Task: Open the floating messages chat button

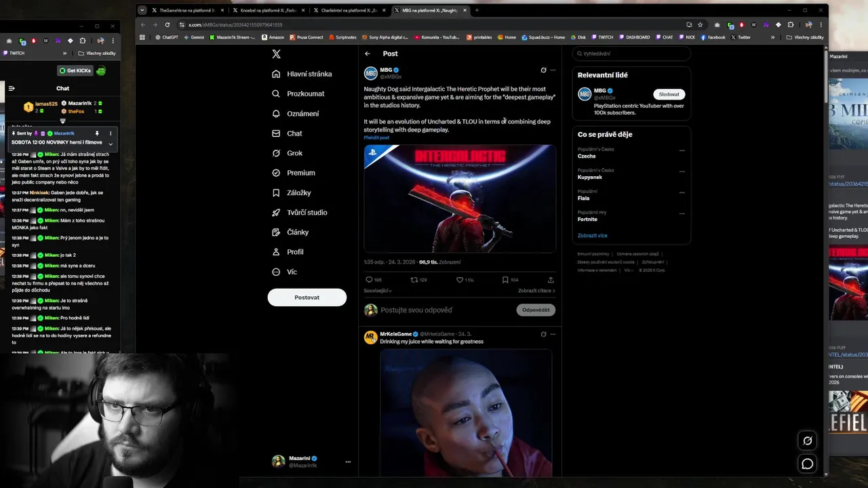Action: 807,464
